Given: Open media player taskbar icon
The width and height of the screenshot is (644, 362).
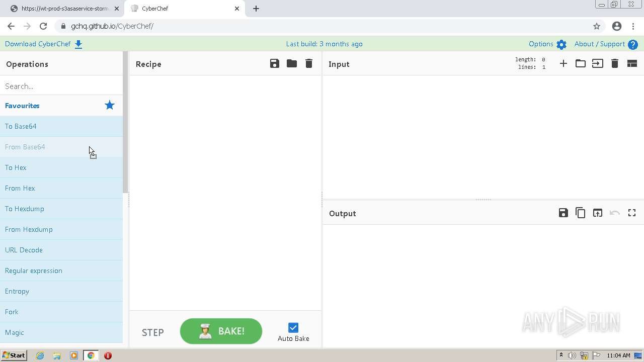Looking at the screenshot, I should click(74, 355).
